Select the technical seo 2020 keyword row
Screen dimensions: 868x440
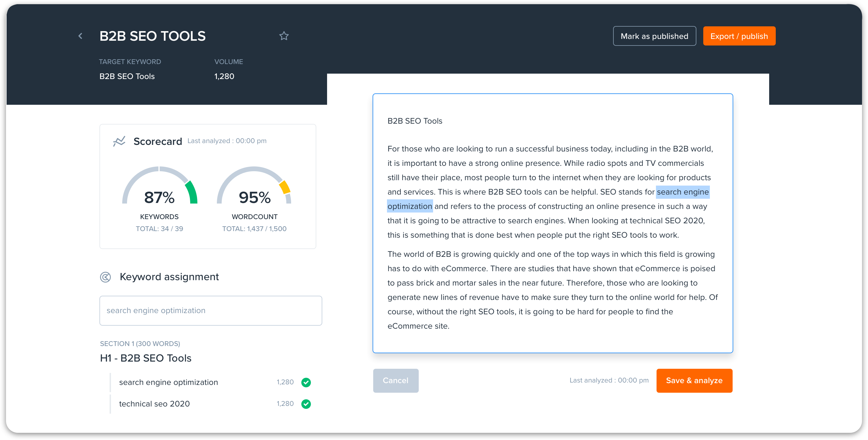[x=154, y=404]
